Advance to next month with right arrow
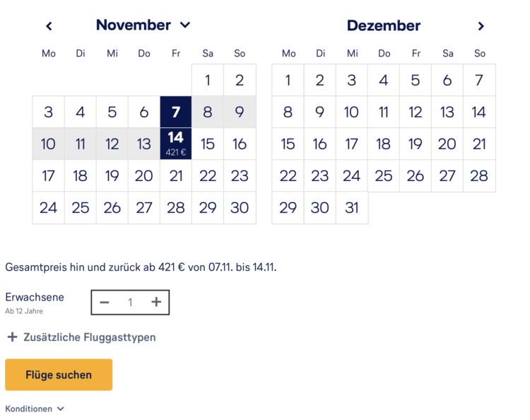530x420 pixels. point(481,26)
